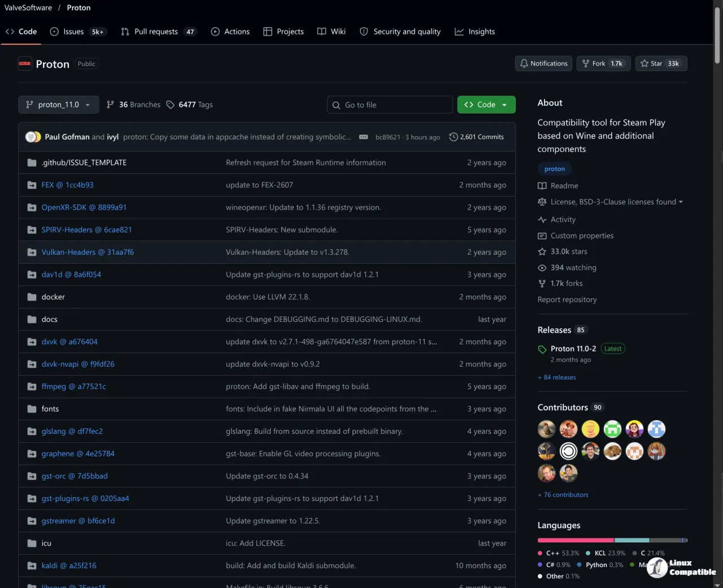Image resolution: width=723 pixels, height=588 pixels.
Task: Click the gstreamer submodule icon
Action: coord(32,521)
